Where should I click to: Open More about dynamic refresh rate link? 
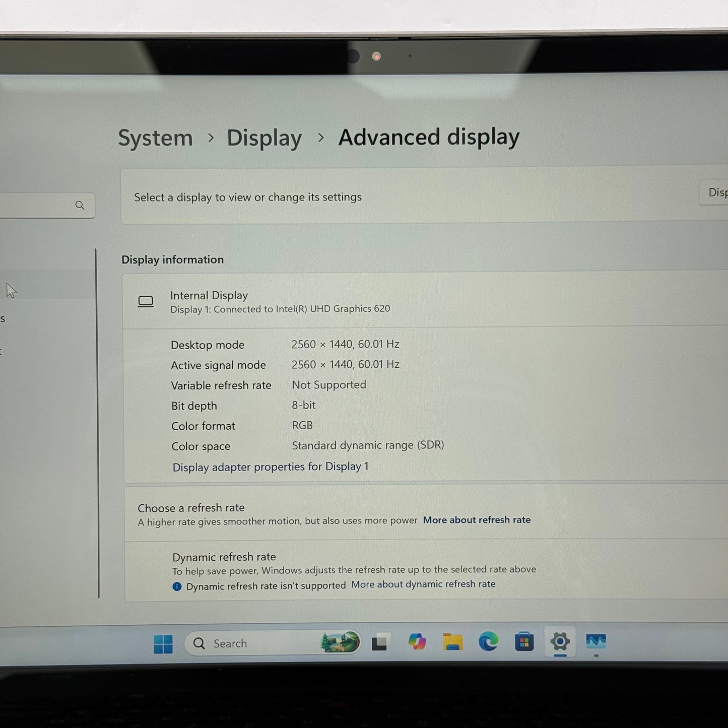423,584
